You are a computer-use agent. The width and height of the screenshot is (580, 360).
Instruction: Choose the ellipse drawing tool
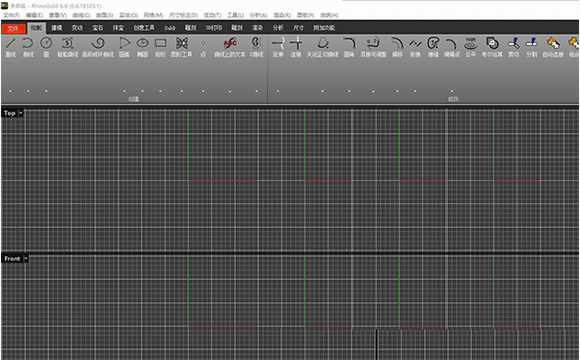click(143, 43)
